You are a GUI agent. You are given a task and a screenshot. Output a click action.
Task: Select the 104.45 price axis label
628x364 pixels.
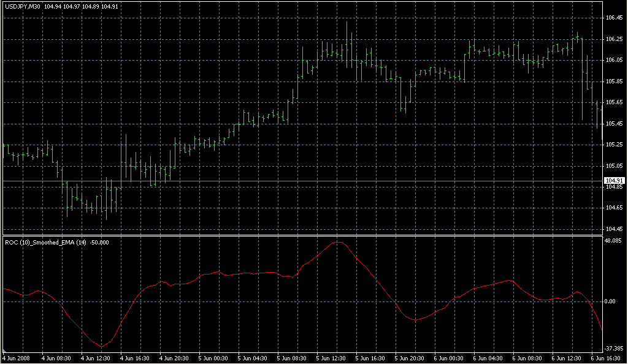point(613,229)
